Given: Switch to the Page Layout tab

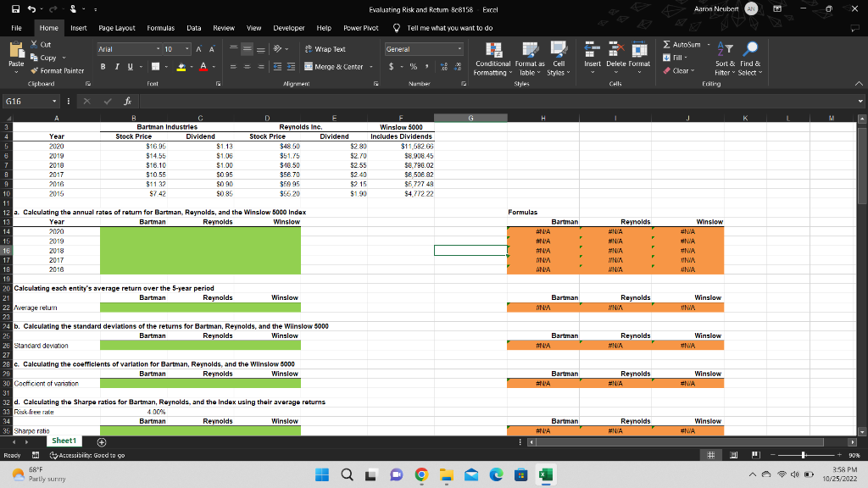Looking at the screenshot, I should (x=117, y=28).
